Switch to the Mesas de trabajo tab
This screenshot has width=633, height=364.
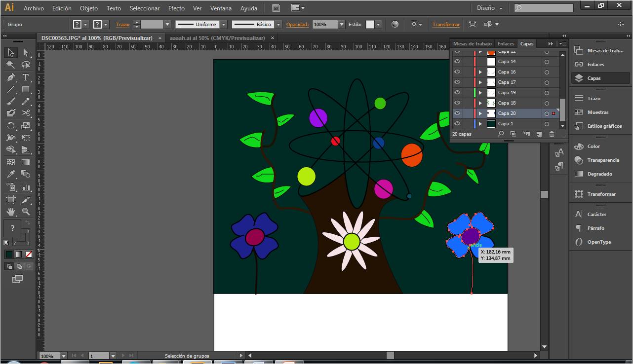pyautogui.click(x=473, y=44)
